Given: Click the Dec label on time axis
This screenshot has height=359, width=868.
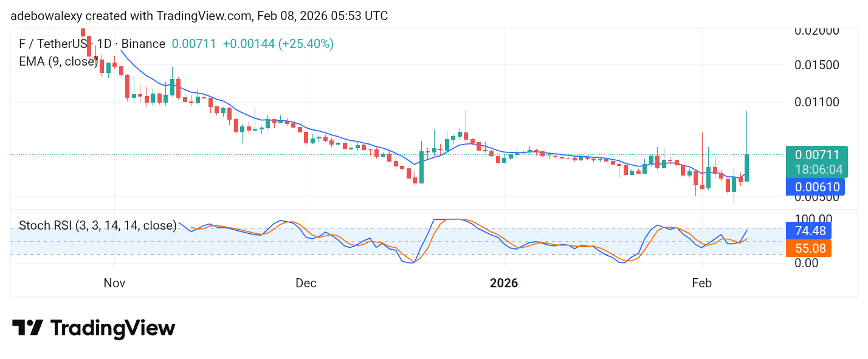Looking at the screenshot, I should tap(306, 284).
